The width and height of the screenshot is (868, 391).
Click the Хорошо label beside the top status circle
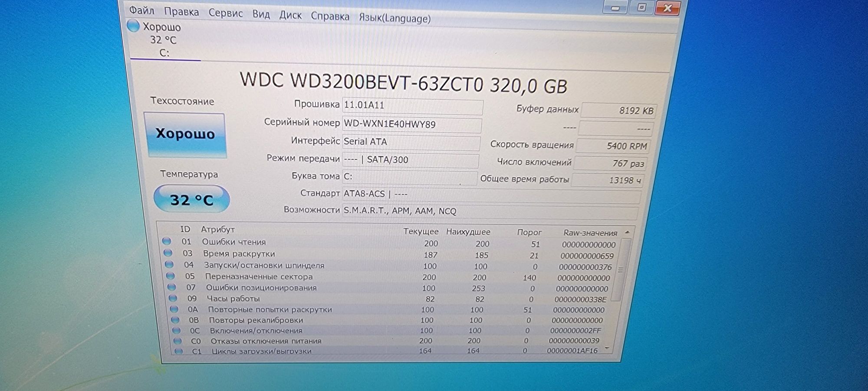[x=162, y=27]
